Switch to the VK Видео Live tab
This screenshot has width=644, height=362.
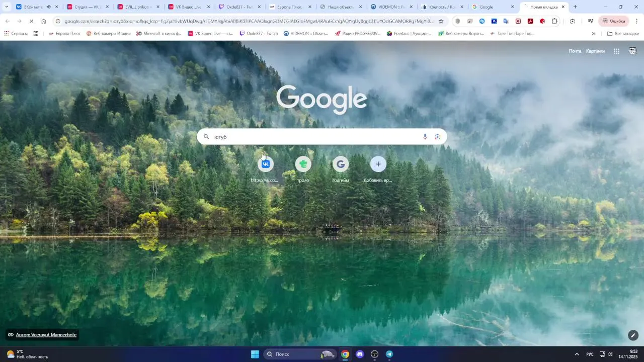pos(188,7)
